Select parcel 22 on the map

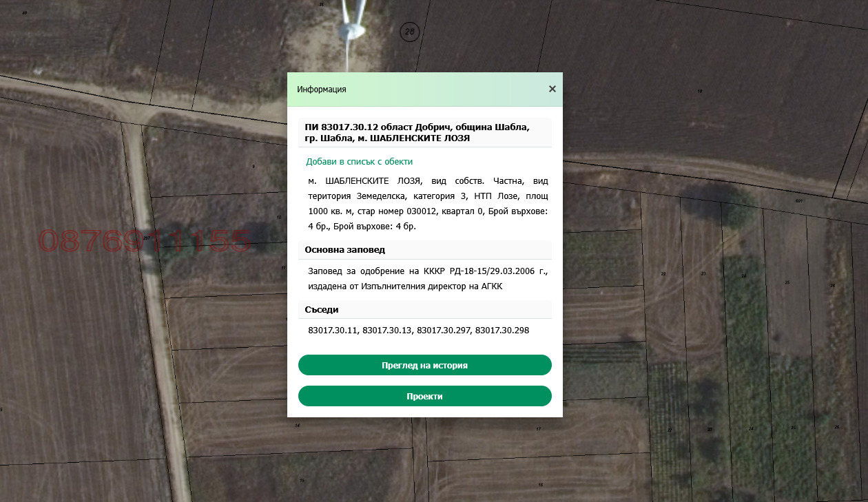click(x=663, y=273)
